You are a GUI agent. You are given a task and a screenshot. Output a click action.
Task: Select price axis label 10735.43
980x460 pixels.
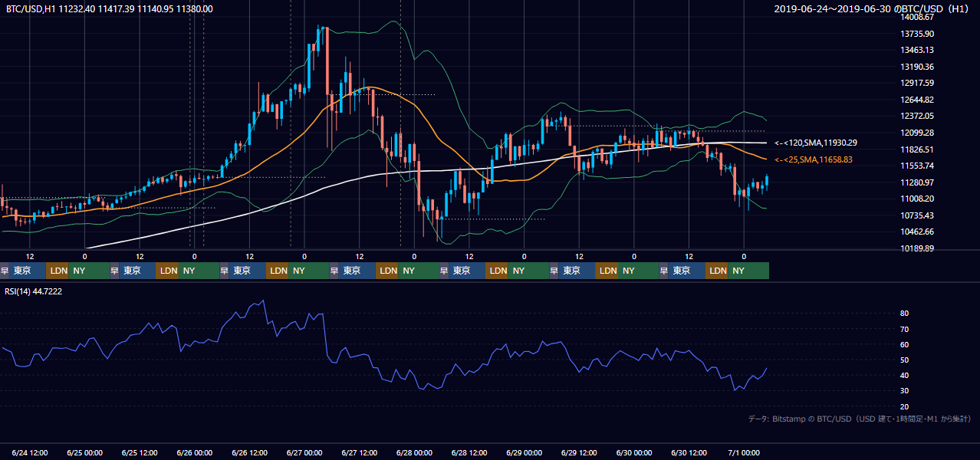916,215
